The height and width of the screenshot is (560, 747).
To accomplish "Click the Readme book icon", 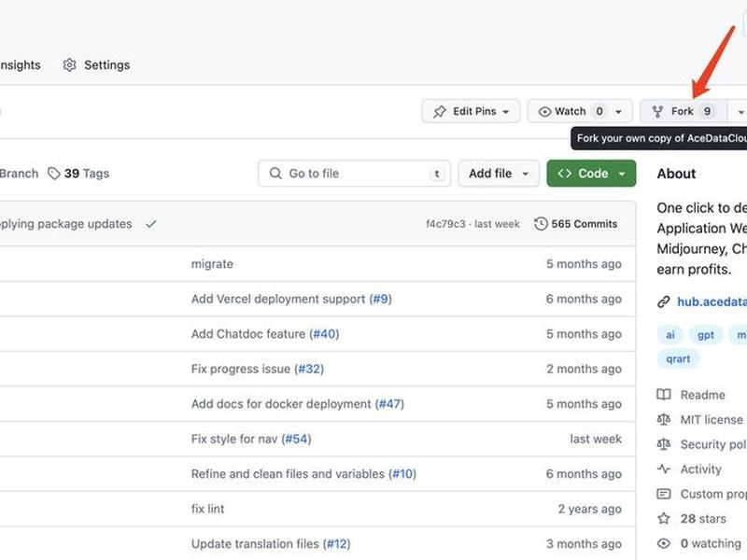I will (664, 395).
